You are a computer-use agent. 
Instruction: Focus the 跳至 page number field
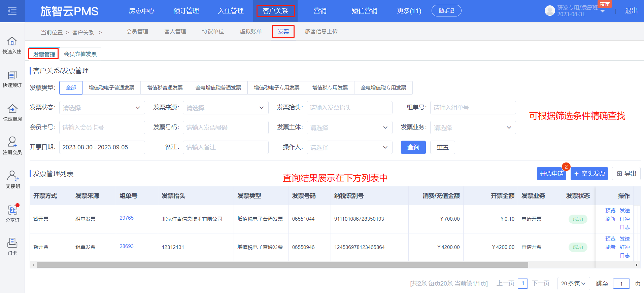(621, 284)
